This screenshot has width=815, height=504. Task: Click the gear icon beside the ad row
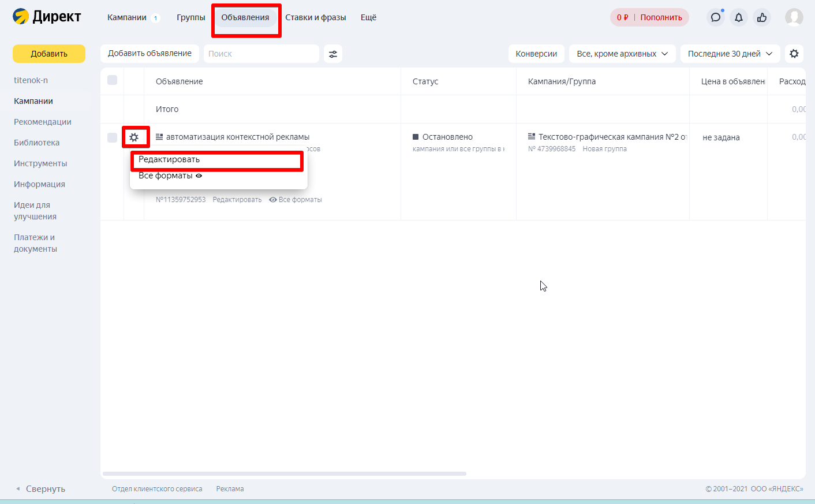tap(134, 137)
